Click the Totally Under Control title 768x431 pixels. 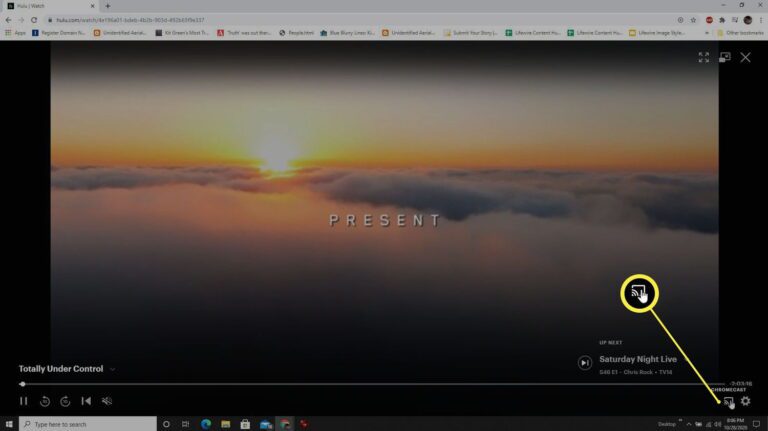point(61,369)
